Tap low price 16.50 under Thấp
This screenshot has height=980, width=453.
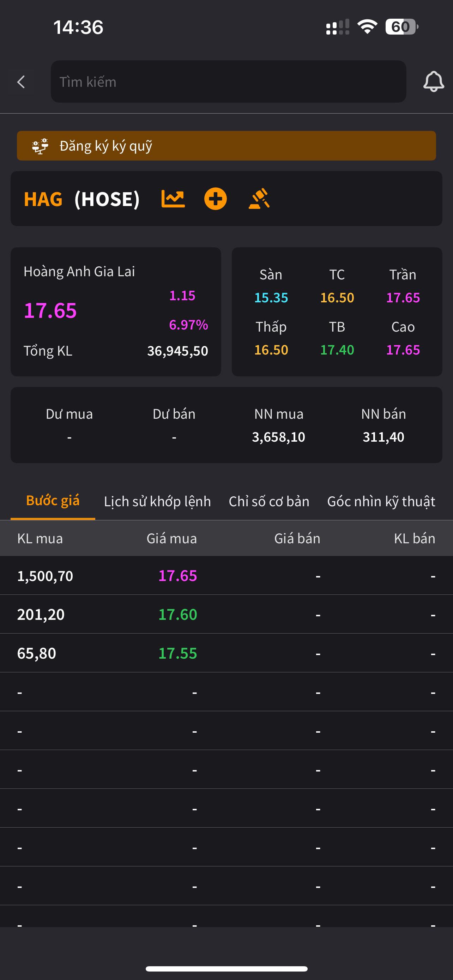(x=271, y=350)
